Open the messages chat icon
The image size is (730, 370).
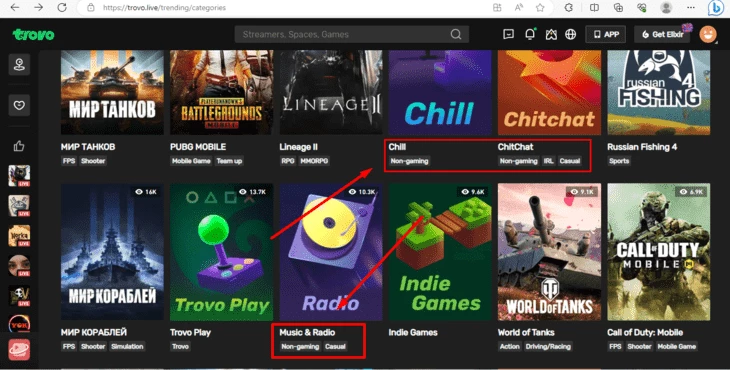(x=508, y=34)
